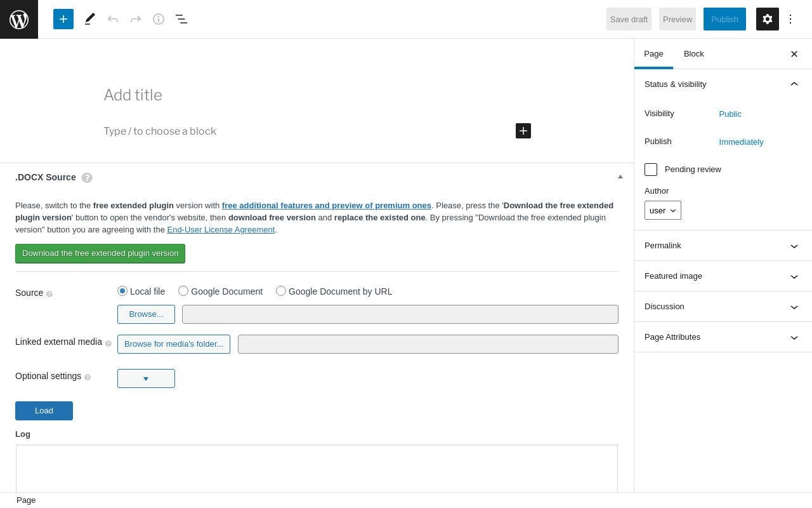Toggle the Settings gear icon

pyautogui.click(x=768, y=19)
